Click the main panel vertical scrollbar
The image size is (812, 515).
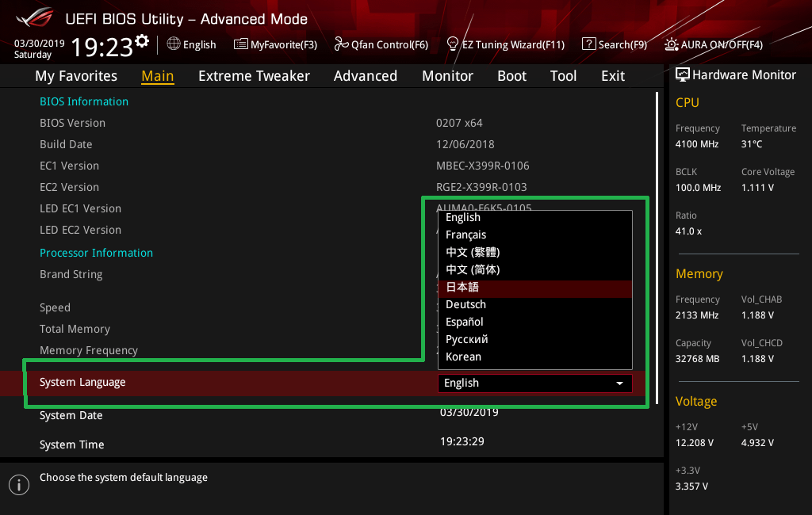click(657, 249)
